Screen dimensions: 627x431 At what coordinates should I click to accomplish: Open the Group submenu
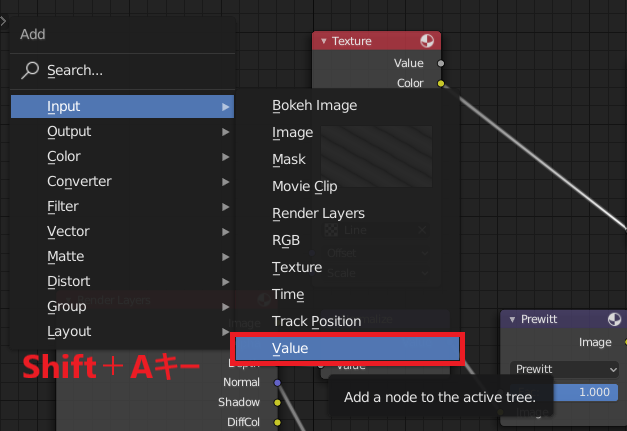click(122, 306)
